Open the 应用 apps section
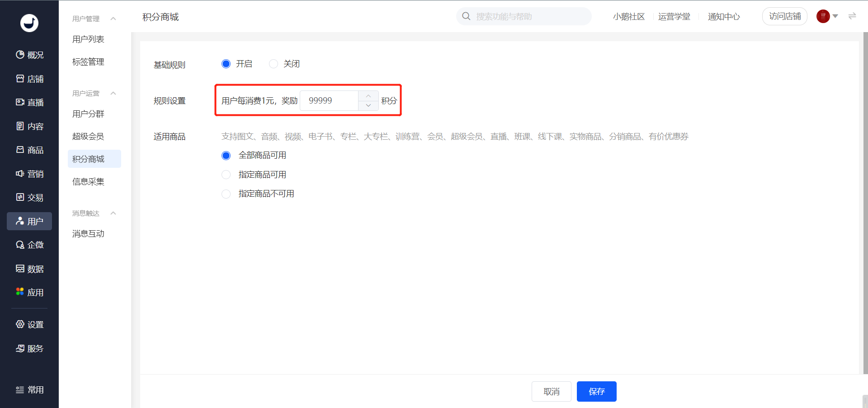The image size is (868, 408). coord(29,292)
